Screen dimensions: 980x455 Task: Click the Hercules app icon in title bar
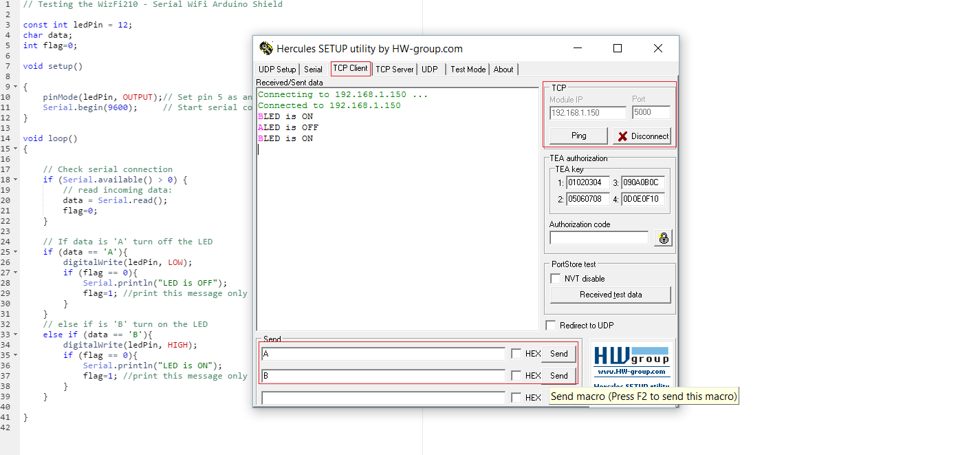coord(265,48)
